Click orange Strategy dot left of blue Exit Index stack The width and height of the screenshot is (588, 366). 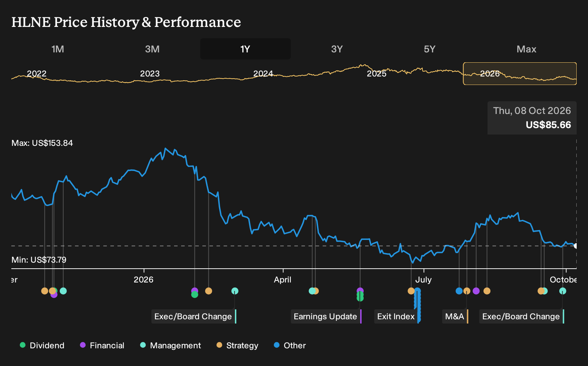point(411,291)
